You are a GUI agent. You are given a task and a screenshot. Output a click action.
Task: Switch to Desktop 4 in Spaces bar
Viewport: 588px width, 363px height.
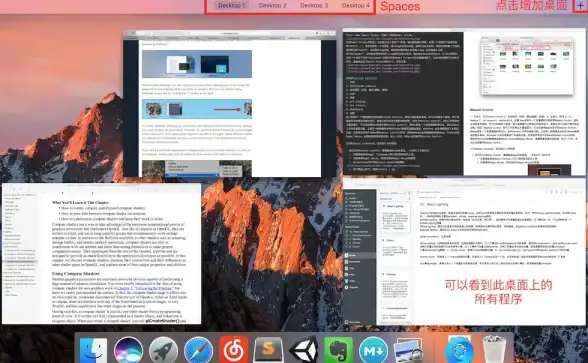[x=356, y=6]
